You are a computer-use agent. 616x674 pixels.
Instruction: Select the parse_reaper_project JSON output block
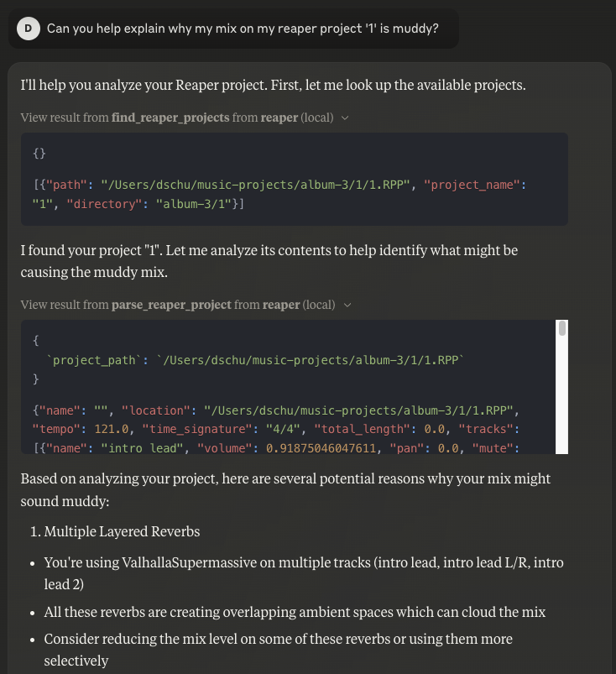click(x=294, y=386)
